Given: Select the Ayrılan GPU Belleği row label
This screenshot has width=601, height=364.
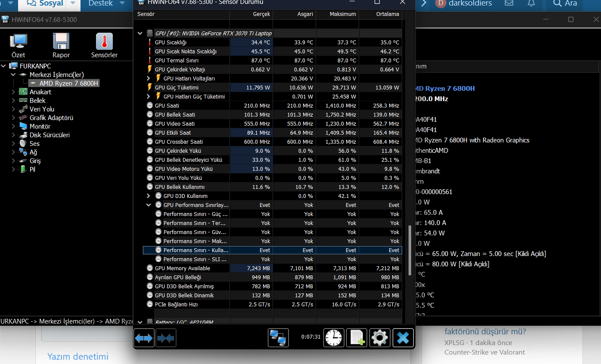Looking at the screenshot, I should 178,277.
